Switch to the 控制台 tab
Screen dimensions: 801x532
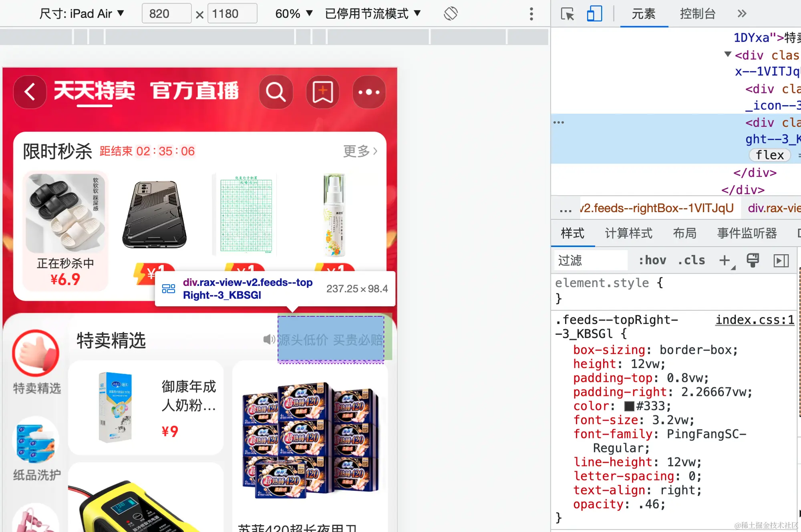(697, 14)
